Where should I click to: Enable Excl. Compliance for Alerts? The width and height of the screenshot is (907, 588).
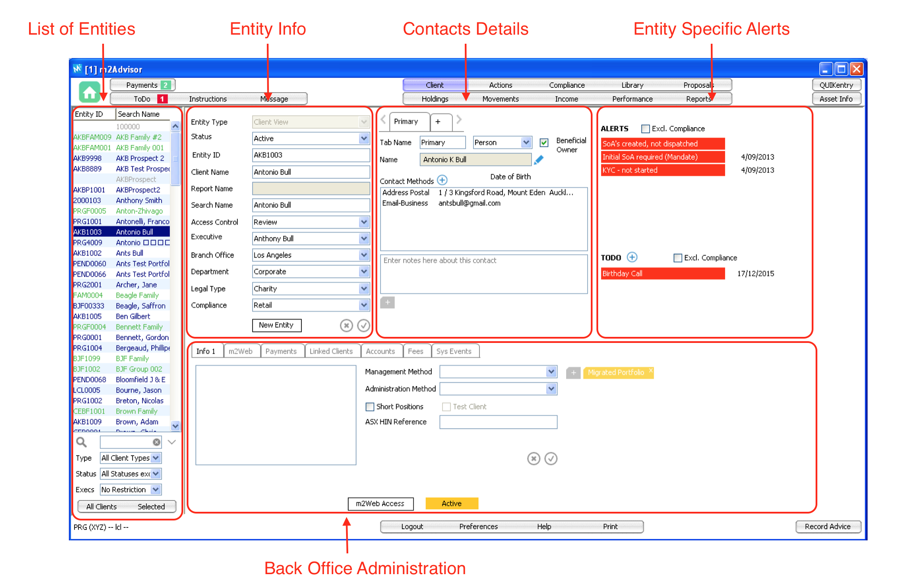pyautogui.click(x=645, y=129)
